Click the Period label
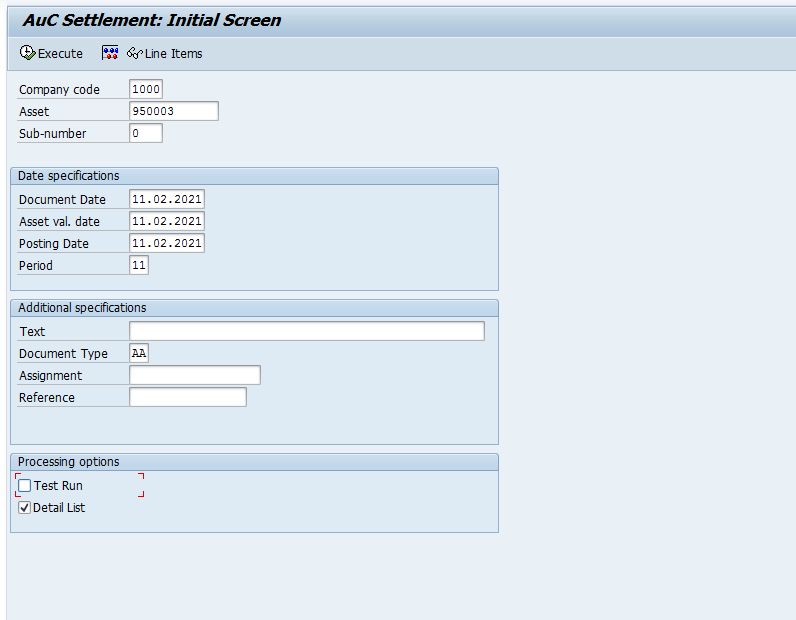 pos(36,266)
